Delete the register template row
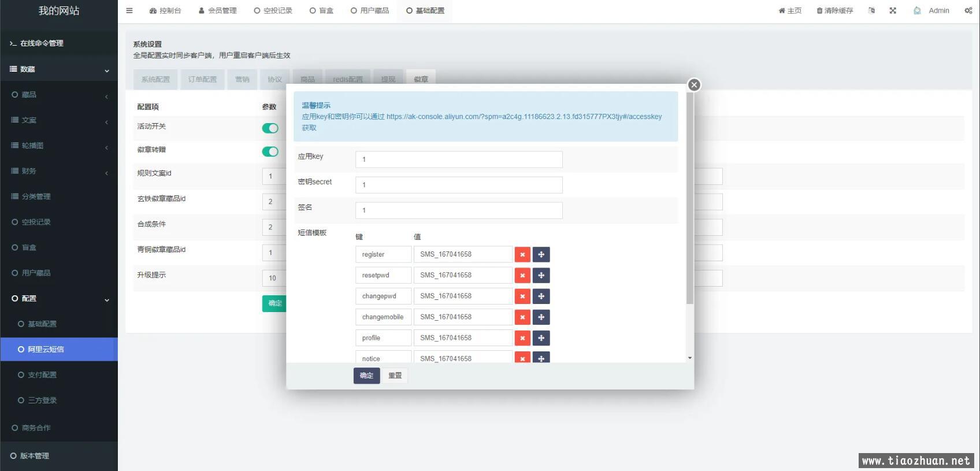The width and height of the screenshot is (980, 471). (x=522, y=254)
